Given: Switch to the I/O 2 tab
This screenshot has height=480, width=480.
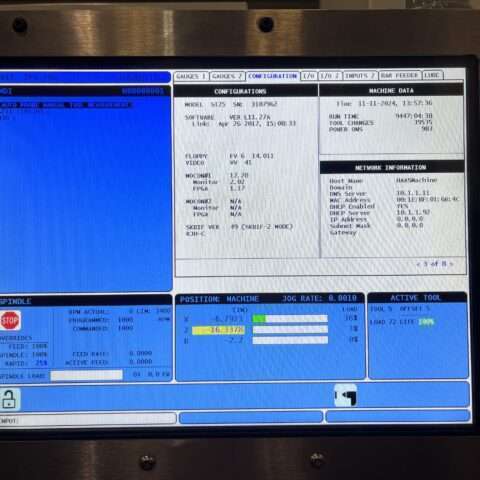Looking at the screenshot, I should (x=330, y=76).
